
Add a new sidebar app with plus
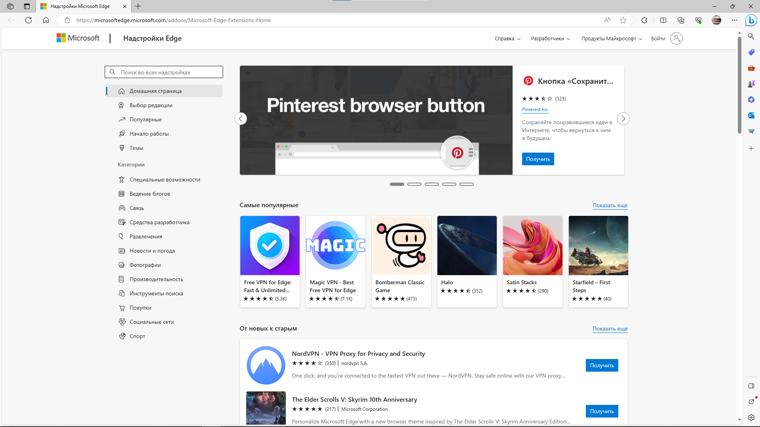point(751,148)
